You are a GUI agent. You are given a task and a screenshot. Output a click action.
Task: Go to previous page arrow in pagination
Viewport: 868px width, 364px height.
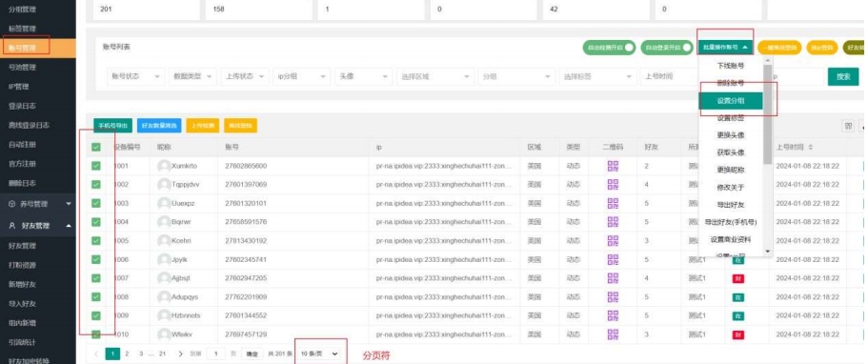point(96,354)
